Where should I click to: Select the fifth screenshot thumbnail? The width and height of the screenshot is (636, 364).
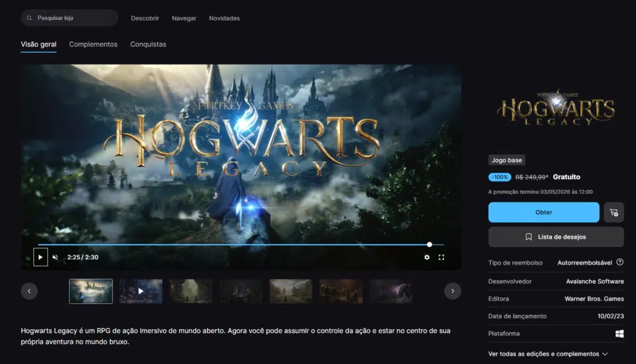pyautogui.click(x=291, y=291)
